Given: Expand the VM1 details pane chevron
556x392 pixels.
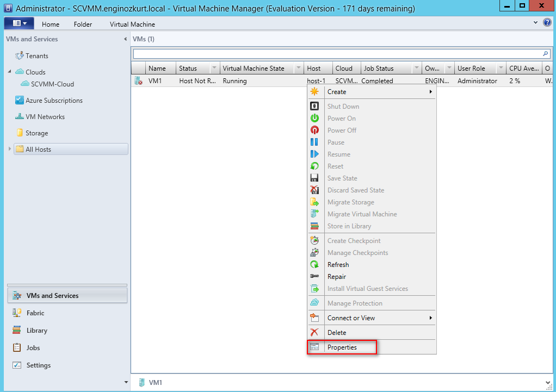Looking at the screenshot, I should pyautogui.click(x=548, y=382).
